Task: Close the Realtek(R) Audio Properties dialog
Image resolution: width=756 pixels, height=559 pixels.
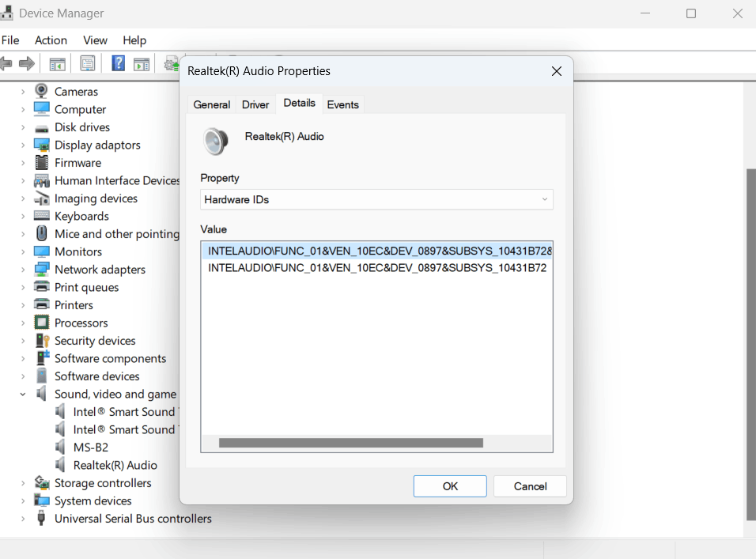Action: pyautogui.click(x=557, y=71)
